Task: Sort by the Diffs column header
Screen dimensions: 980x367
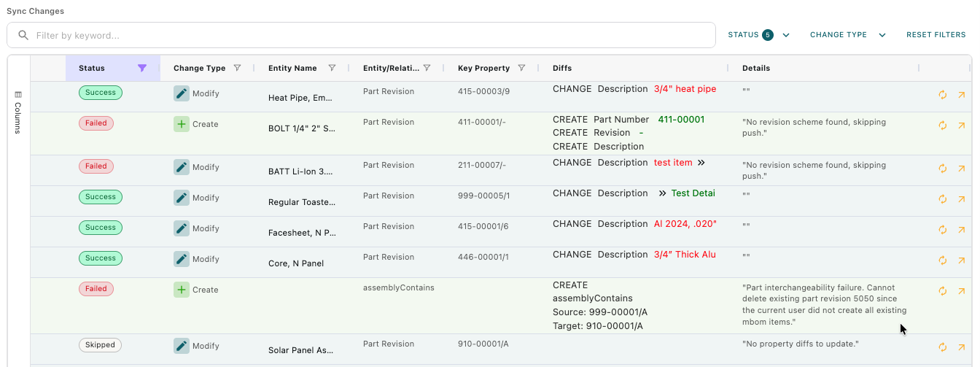Action: [562, 68]
